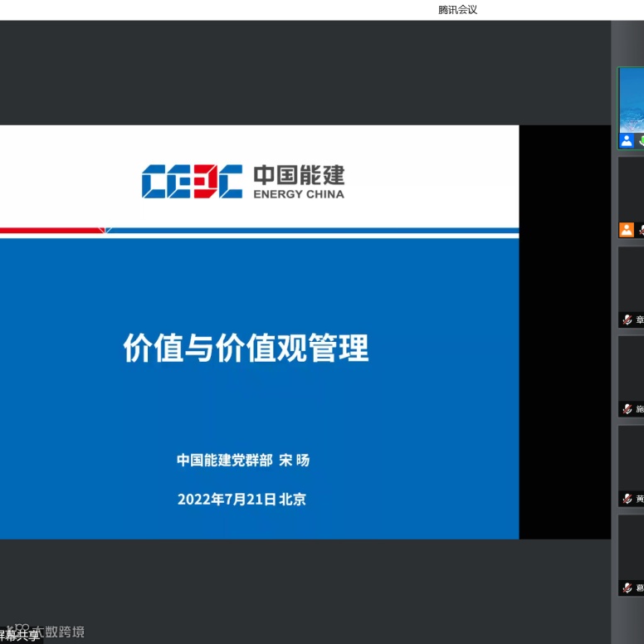644x644 pixels.
Task: Select the participant tile labeled 章
Action: [632, 287]
